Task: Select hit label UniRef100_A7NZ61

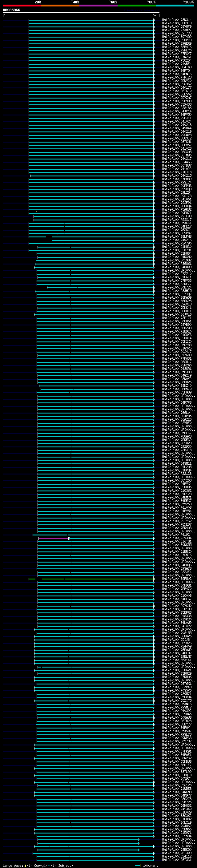Action: 177,57
